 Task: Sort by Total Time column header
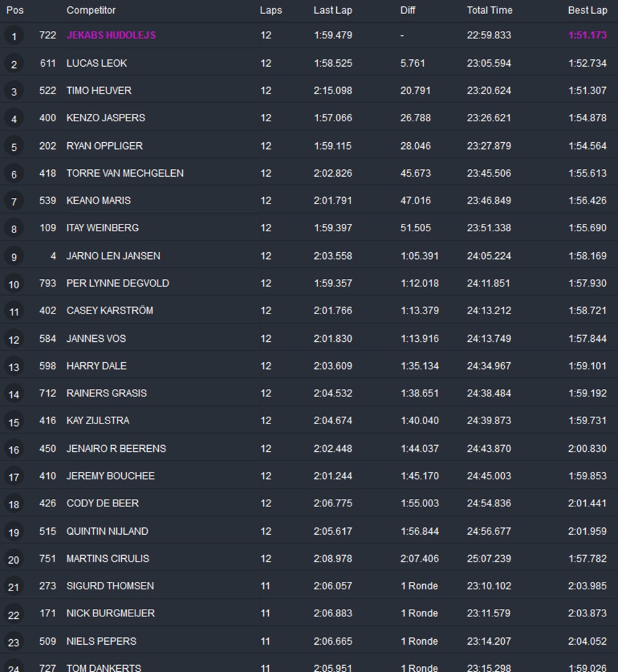489,11
